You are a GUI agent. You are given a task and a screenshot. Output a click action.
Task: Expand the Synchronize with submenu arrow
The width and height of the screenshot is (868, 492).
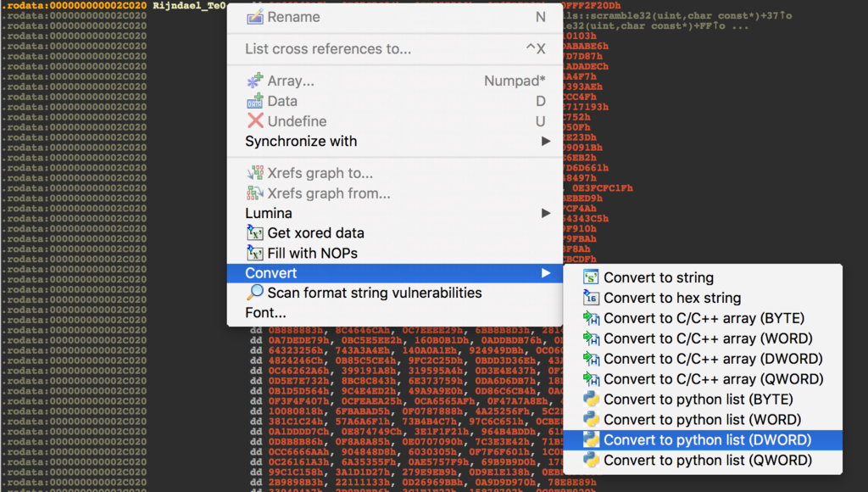click(x=546, y=142)
